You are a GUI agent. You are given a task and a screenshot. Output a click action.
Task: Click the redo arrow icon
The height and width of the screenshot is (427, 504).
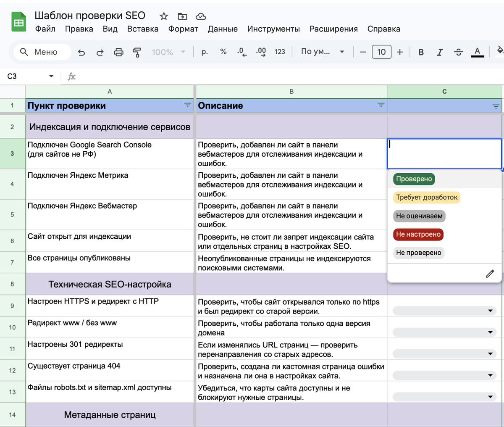click(x=100, y=52)
